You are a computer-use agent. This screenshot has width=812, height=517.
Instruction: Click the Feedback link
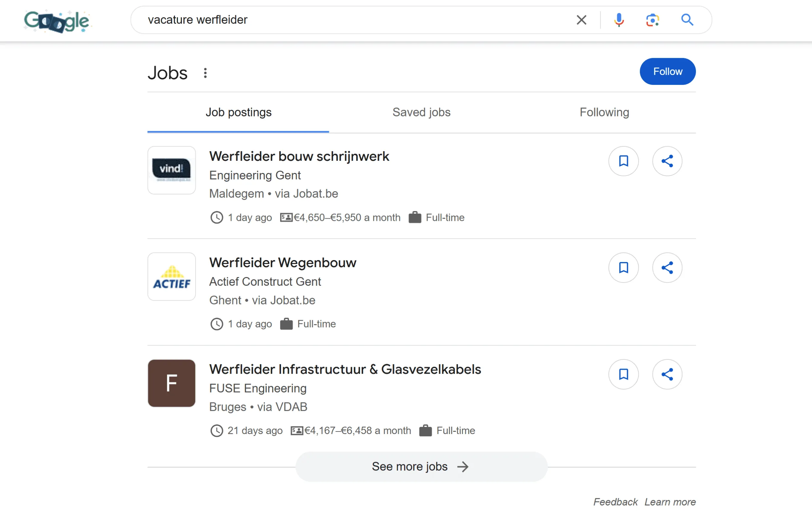[615, 502]
